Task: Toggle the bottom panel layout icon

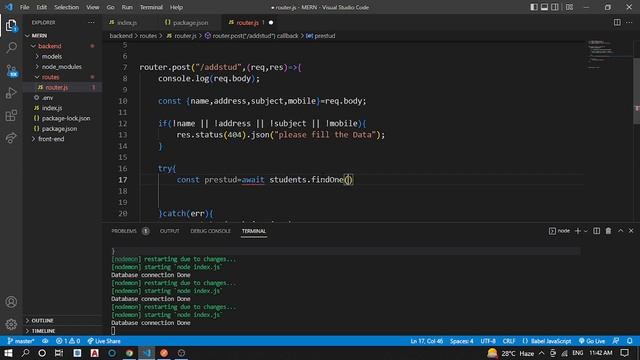Action: click(x=544, y=7)
